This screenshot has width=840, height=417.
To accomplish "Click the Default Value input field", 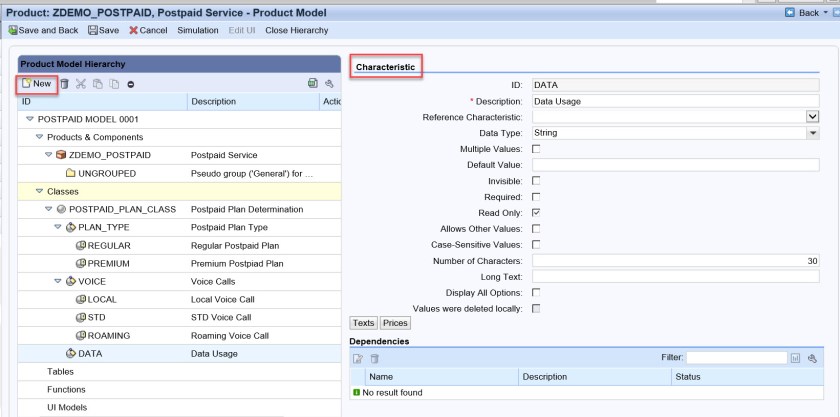I will click(x=675, y=164).
